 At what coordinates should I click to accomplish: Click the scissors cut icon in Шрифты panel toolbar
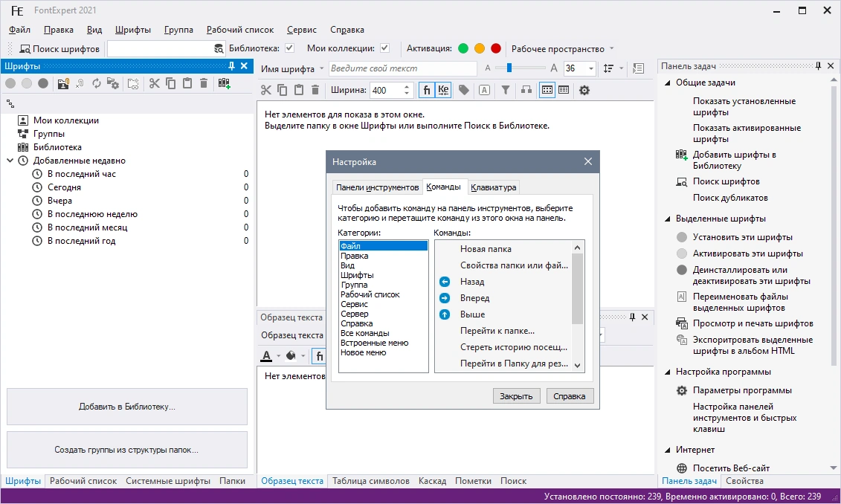coord(155,83)
